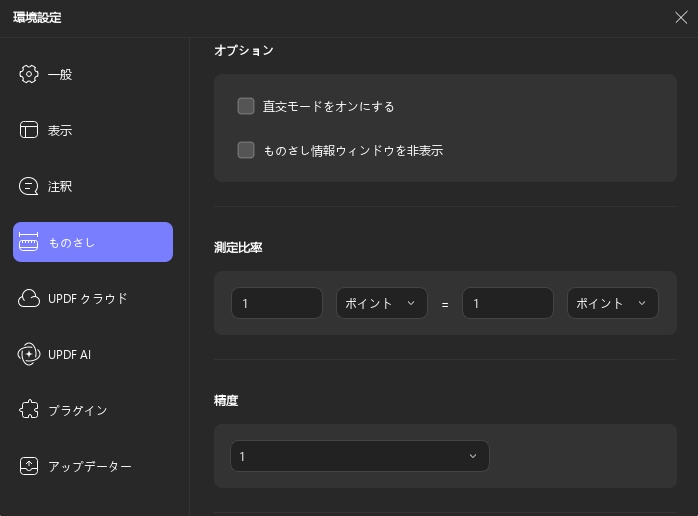Go to UPDF クラウド settings
This screenshot has height=516, width=698.
coord(93,298)
